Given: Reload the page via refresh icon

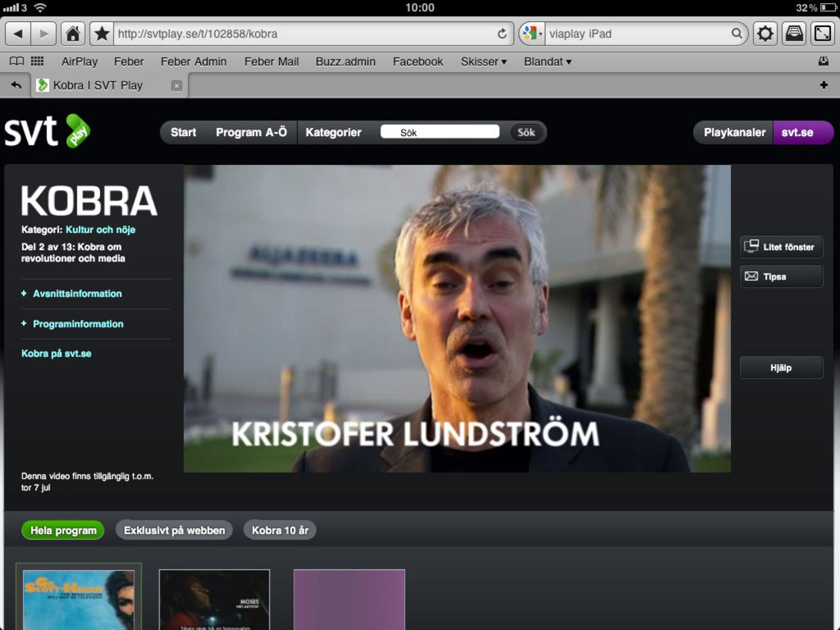Looking at the screenshot, I should pos(501,33).
